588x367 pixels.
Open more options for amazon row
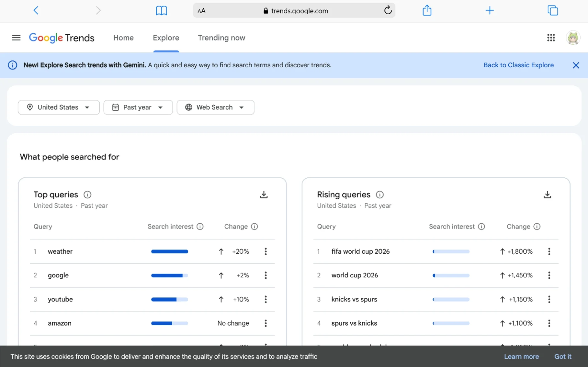click(266, 323)
